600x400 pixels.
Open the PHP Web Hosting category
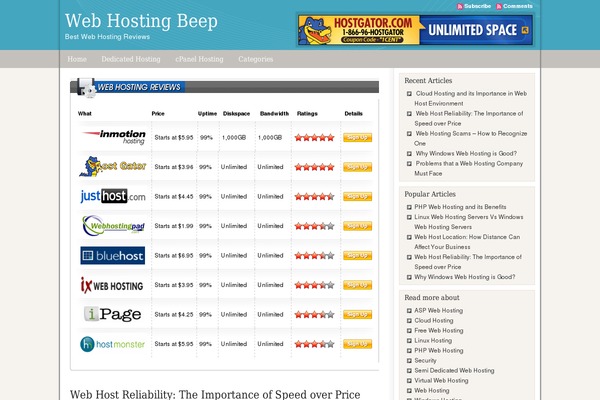click(x=439, y=350)
